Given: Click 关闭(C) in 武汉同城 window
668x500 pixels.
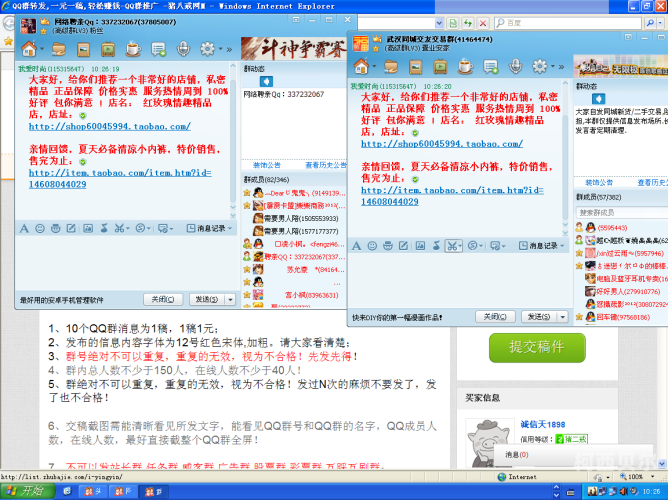Looking at the screenshot, I should [495, 317].
